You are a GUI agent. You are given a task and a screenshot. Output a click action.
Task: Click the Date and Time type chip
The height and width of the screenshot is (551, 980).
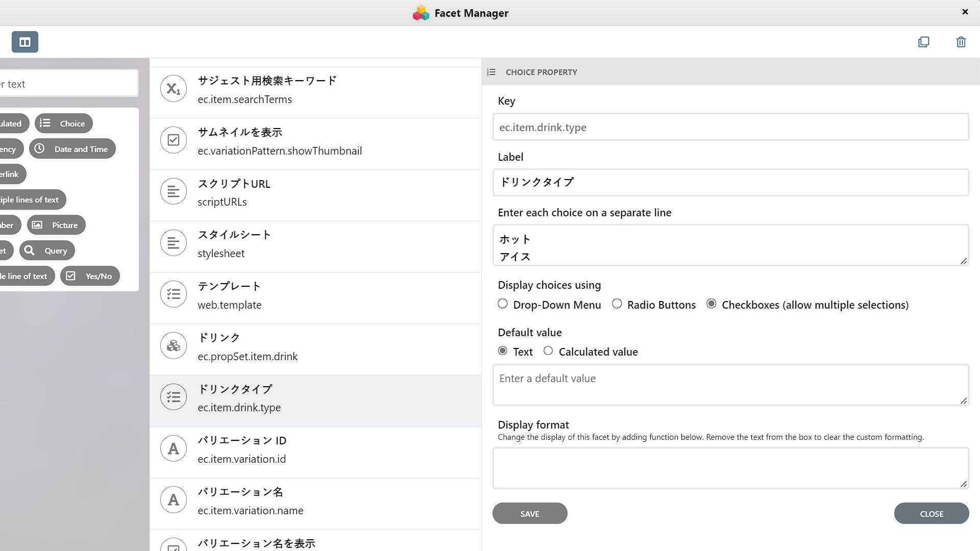tap(72, 149)
